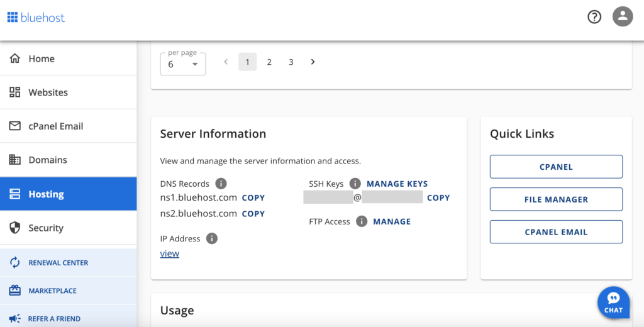Show info tooltip for DNS Records
Image resolution: width=644 pixels, height=327 pixels.
[221, 183]
